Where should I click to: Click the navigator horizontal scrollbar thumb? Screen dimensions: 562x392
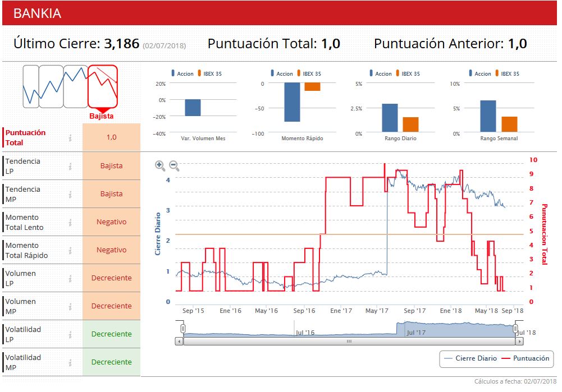pyautogui.click(x=349, y=342)
